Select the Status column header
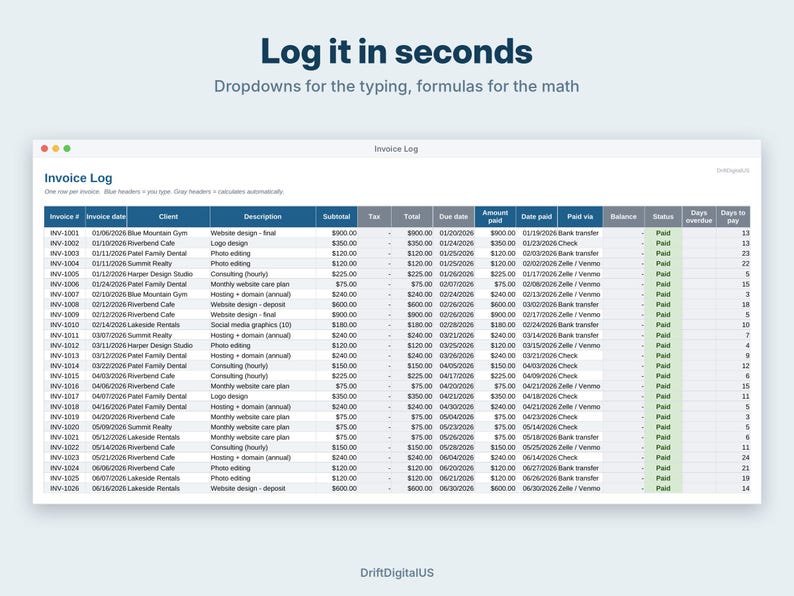 click(663, 217)
